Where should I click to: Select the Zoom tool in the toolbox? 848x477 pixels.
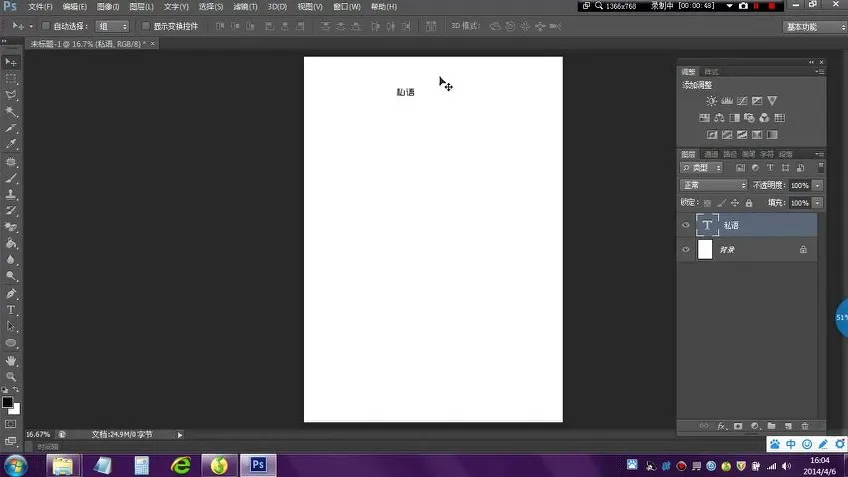(11, 376)
